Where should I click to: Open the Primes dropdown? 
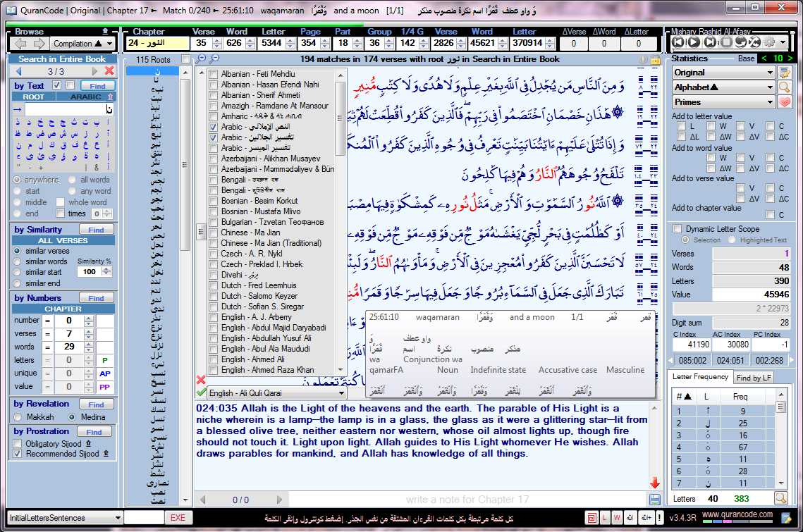click(723, 102)
